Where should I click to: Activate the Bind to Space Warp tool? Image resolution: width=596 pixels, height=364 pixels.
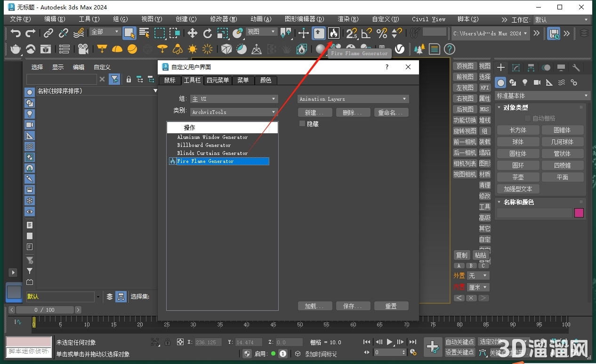(x=79, y=33)
